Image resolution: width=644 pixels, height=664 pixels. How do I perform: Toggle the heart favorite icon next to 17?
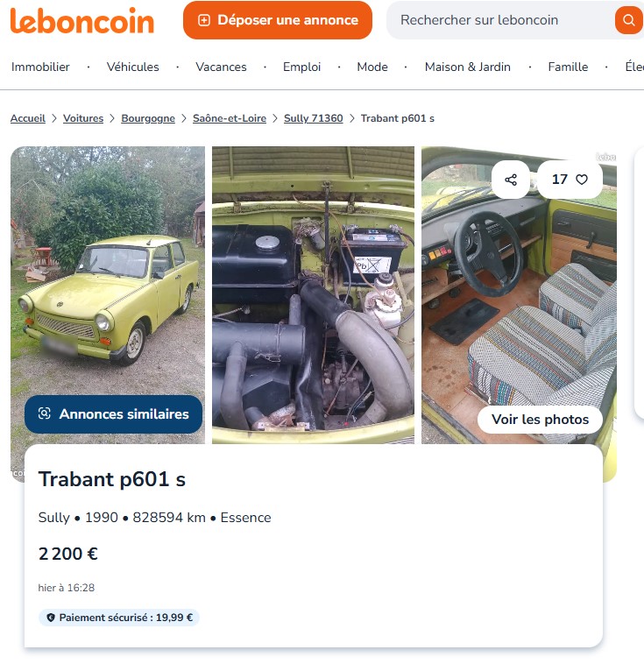[582, 180]
